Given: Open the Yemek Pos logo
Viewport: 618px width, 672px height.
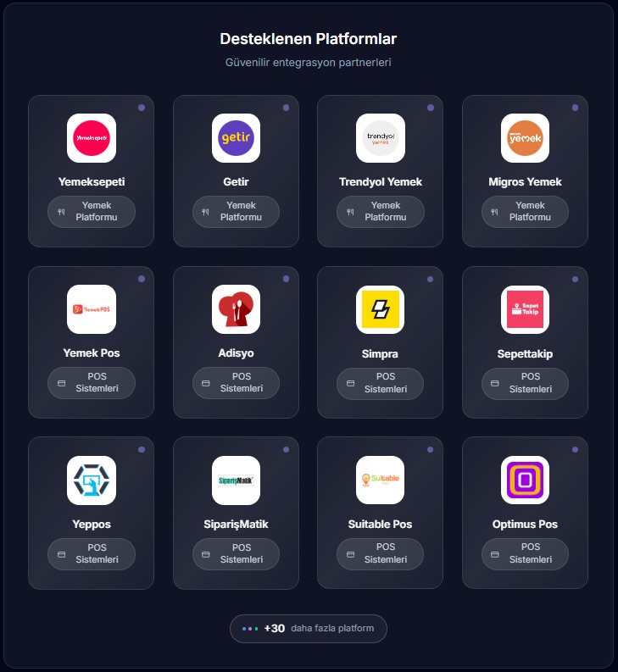Looking at the screenshot, I should [x=92, y=309].
